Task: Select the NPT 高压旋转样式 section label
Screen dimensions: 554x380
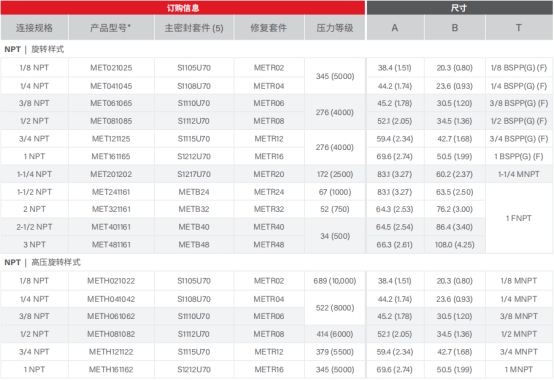Action: coord(42,262)
